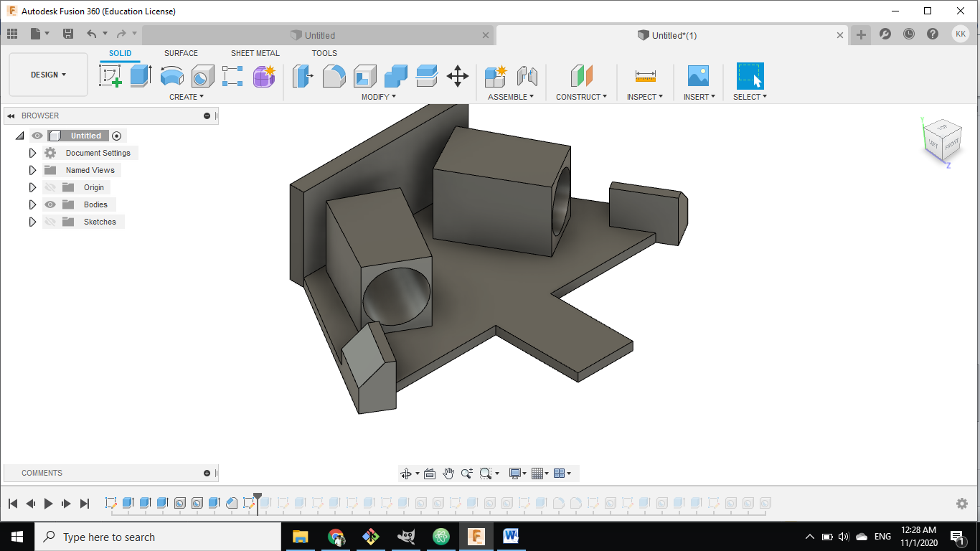Open the MODIFY menu
Viewport: 980px width, 551px height.
pyautogui.click(x=378, y=97)
